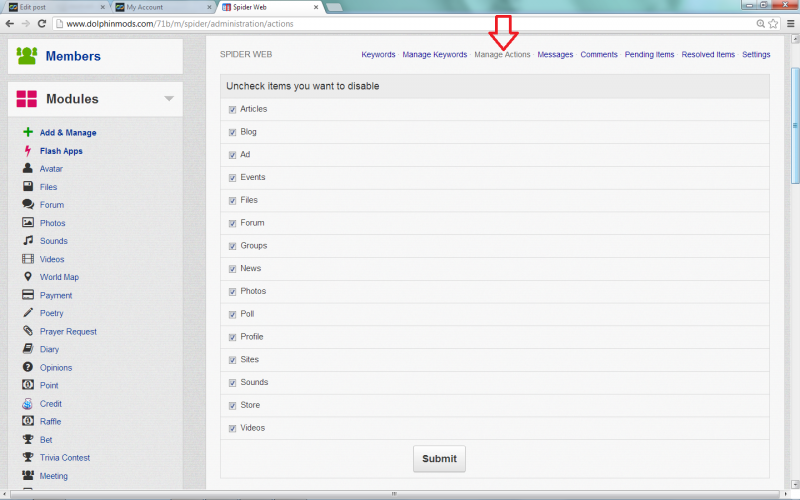Click the Point money icon
800x500 pixels.
coord(28,385)
